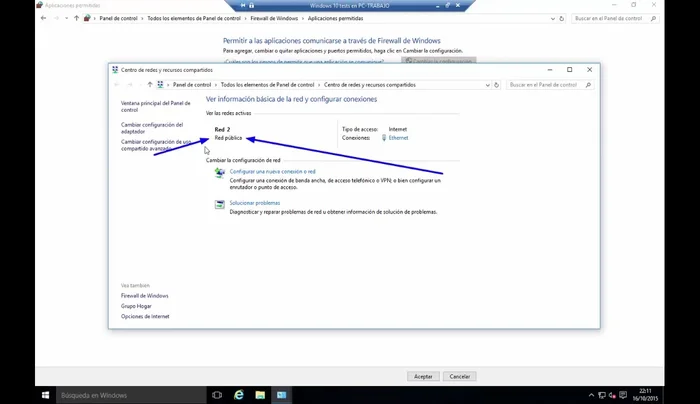Open Task View from the taskbar
The width and height of the screenshot is (700, 404).
217,395
